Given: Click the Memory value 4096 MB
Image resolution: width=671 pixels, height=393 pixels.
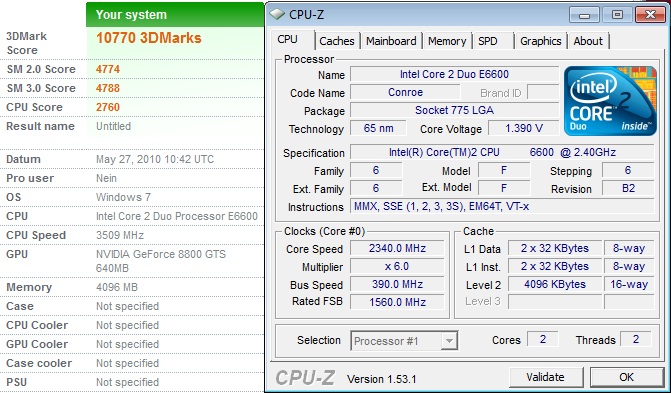Looking at the screenshot, I should (x=117, y=287).
